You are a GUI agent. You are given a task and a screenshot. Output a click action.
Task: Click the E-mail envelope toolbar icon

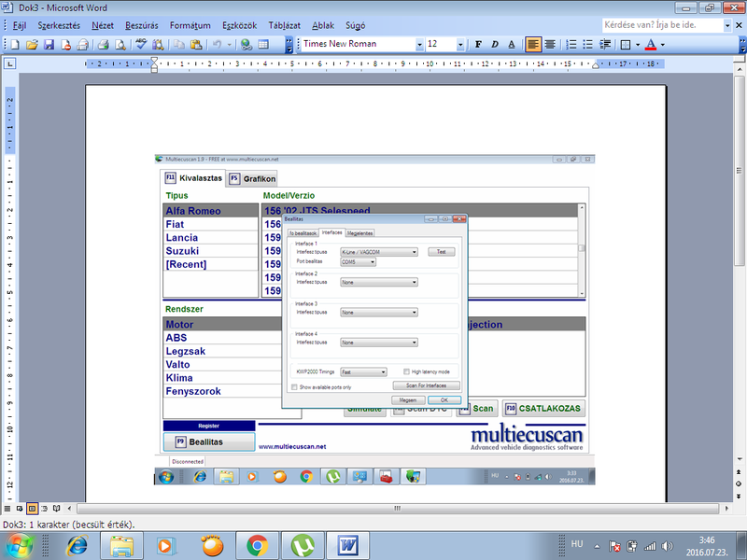tap(83, 45)
